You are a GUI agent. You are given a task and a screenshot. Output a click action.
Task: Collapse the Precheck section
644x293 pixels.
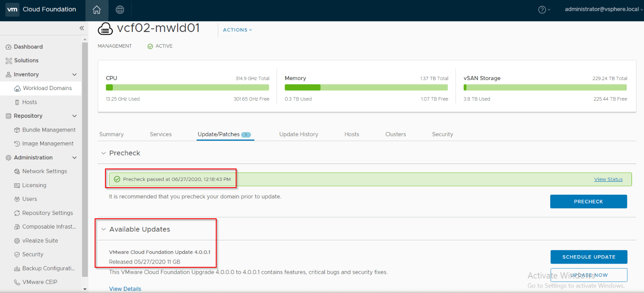pos(104,153)
